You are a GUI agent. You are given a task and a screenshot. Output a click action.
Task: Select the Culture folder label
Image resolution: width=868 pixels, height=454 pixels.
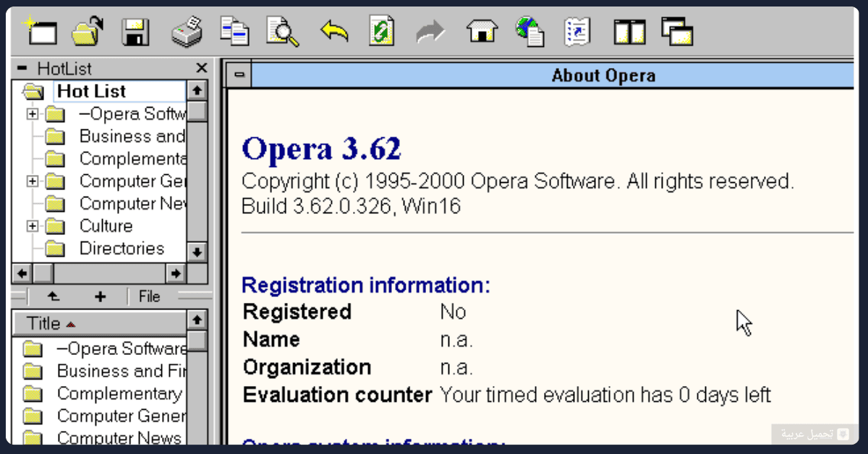(106, 226)
